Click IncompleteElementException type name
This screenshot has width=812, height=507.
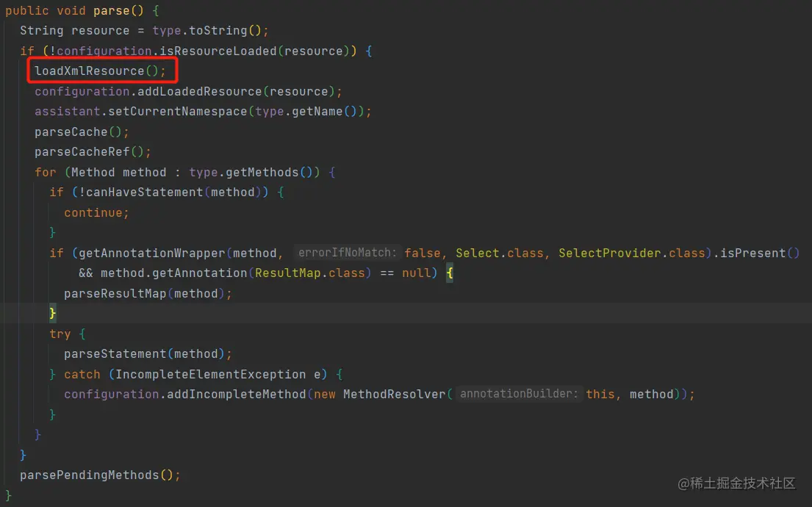tap(210, 375)
